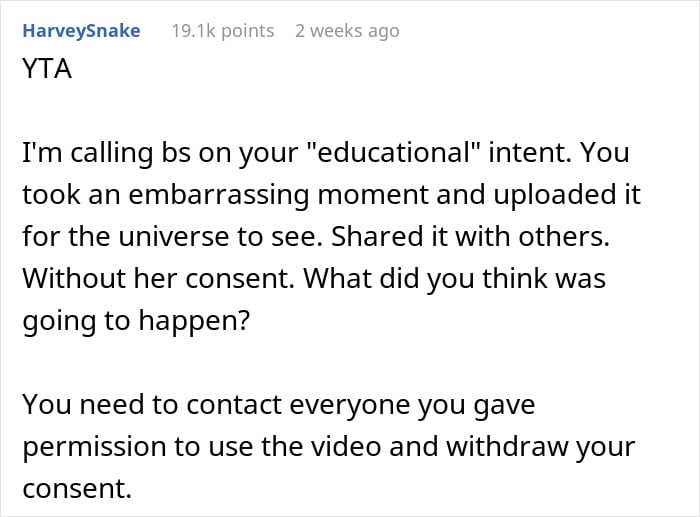
Task: Select the sentence "Shared it with others."
Action: coord(470,236)
